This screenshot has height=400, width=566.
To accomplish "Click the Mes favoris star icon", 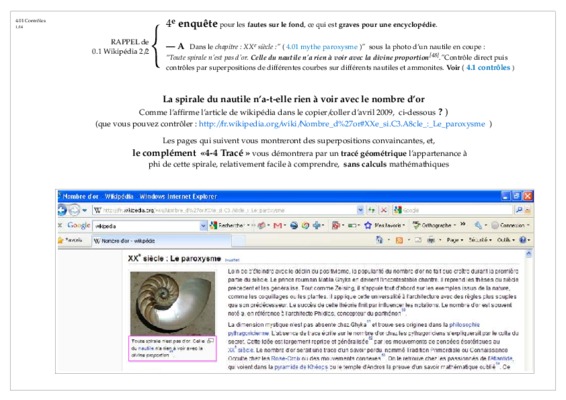I will click(x=368, y=226).
